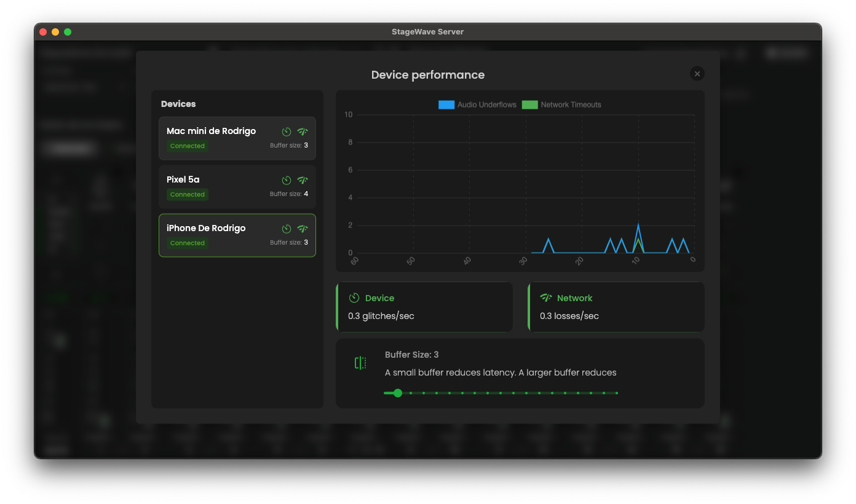Click the rightmost tick on the Buffer Size slider
856x504 pixels.
click(x=617, y=393)
